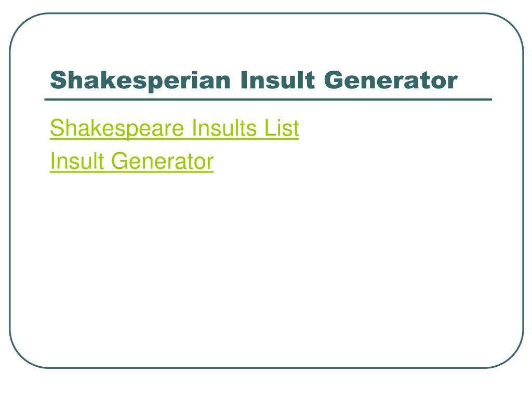Click the underline beneath Shakespeare Insults List
Screen dimensions: 532x399
175,139
